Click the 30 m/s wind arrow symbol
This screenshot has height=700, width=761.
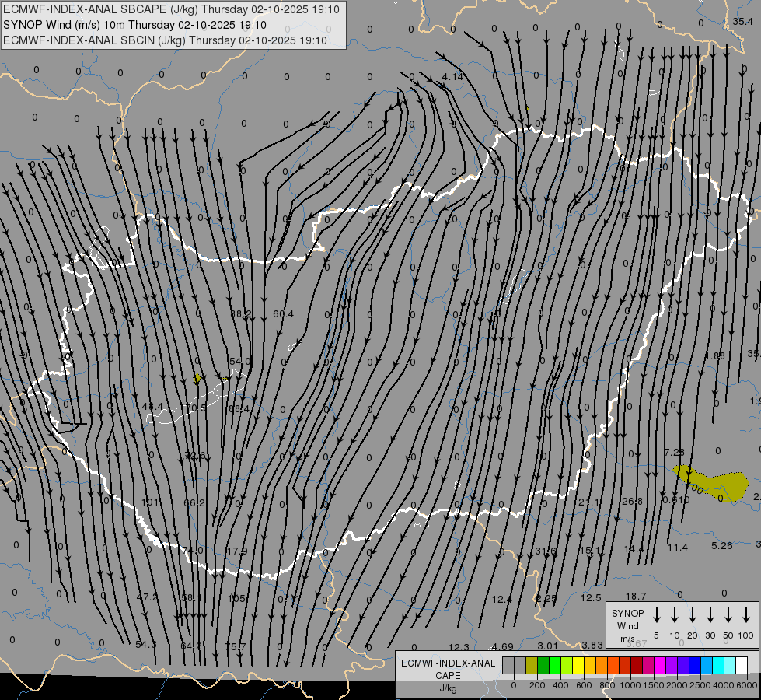710,615
